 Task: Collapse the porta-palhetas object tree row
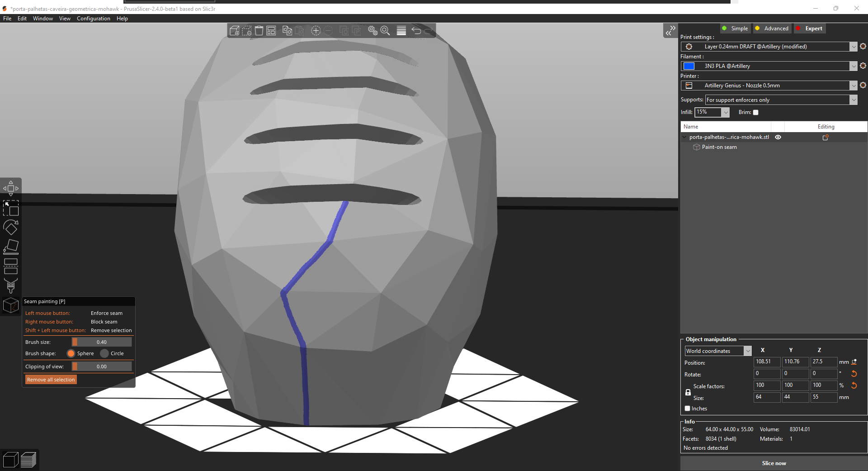pyautogui.click(x=684, y=137)
